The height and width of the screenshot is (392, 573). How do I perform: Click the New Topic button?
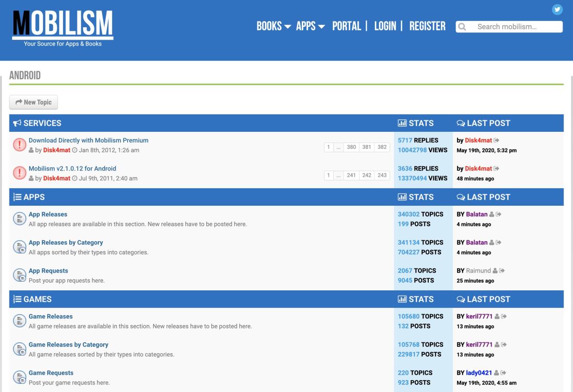[x=33, y=102]
